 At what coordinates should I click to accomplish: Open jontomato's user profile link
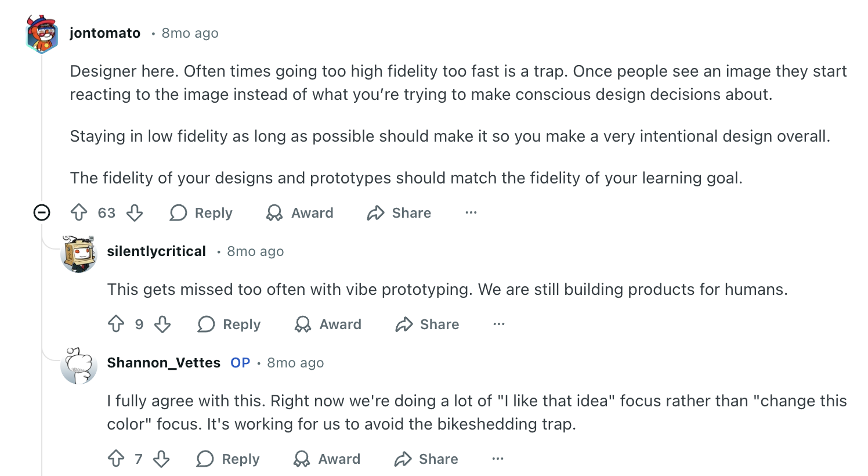105,33
